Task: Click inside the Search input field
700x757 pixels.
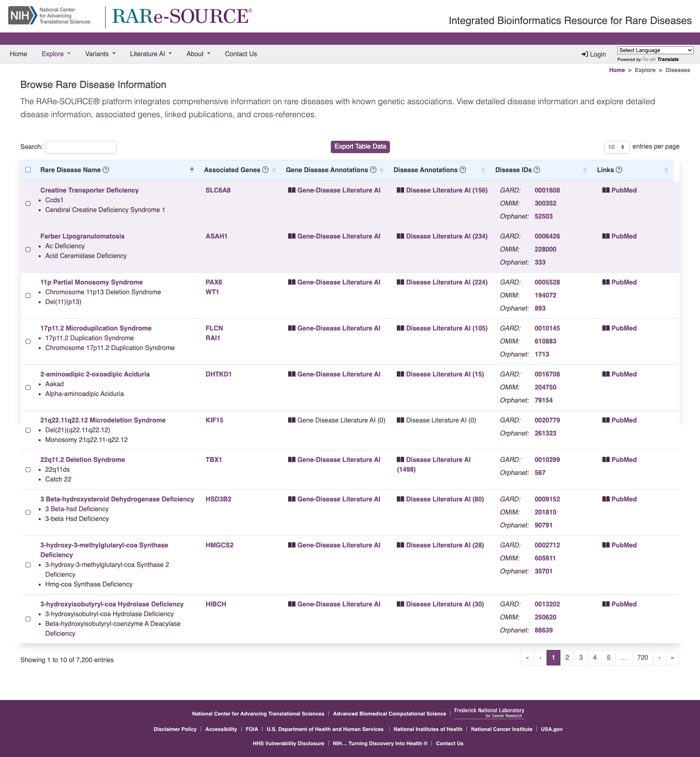Action: [x=81, y=147]
